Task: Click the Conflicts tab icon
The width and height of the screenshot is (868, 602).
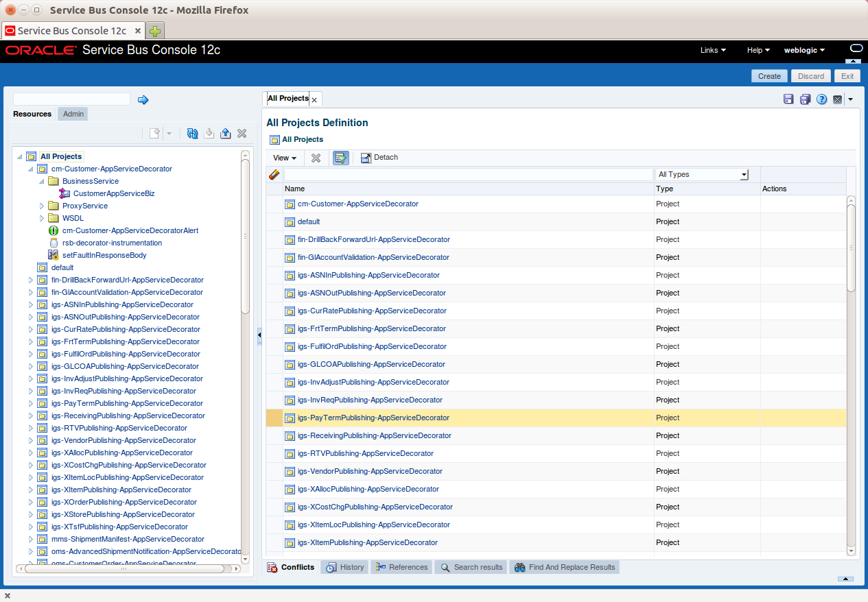Action: click(272, 568)
